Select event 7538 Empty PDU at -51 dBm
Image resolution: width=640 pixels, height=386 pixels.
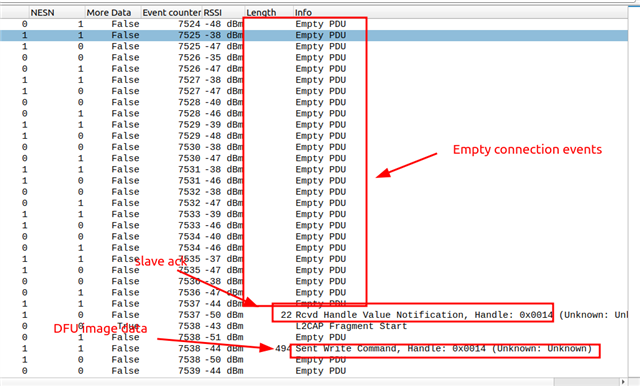click(x=314, y=337)
